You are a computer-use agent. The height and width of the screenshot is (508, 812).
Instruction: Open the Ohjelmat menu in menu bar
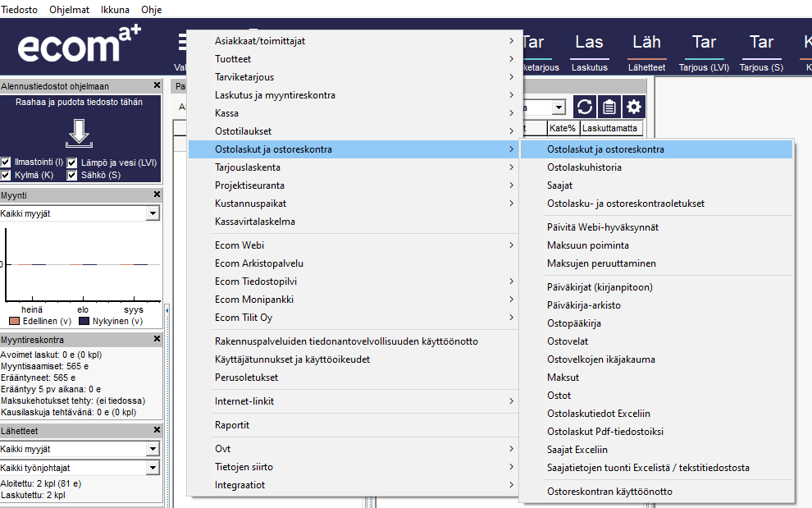[x=69, y=10]
